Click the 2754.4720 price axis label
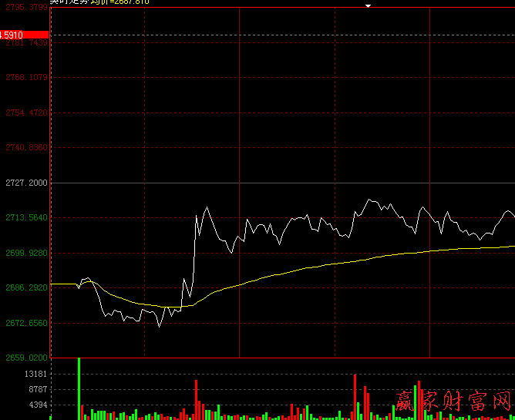Viewport: 515px width, 420px height. pyautogui.click(x=25, y=113)
